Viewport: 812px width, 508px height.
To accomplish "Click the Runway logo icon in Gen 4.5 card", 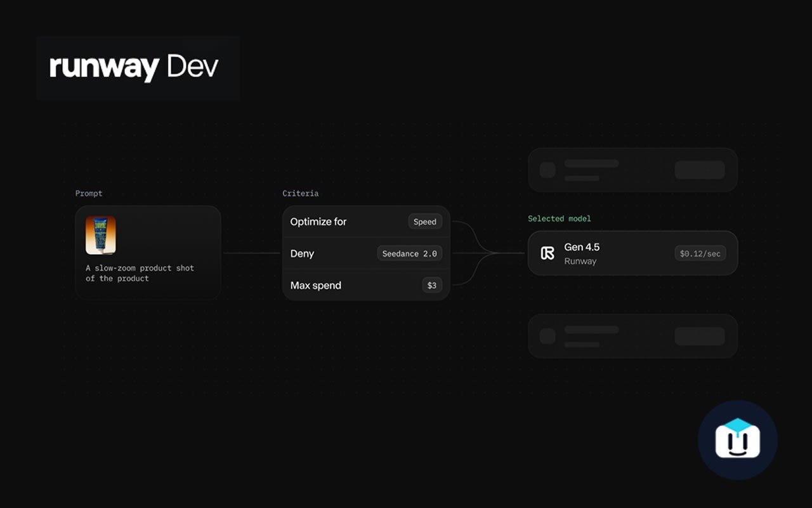I will 547,253.
